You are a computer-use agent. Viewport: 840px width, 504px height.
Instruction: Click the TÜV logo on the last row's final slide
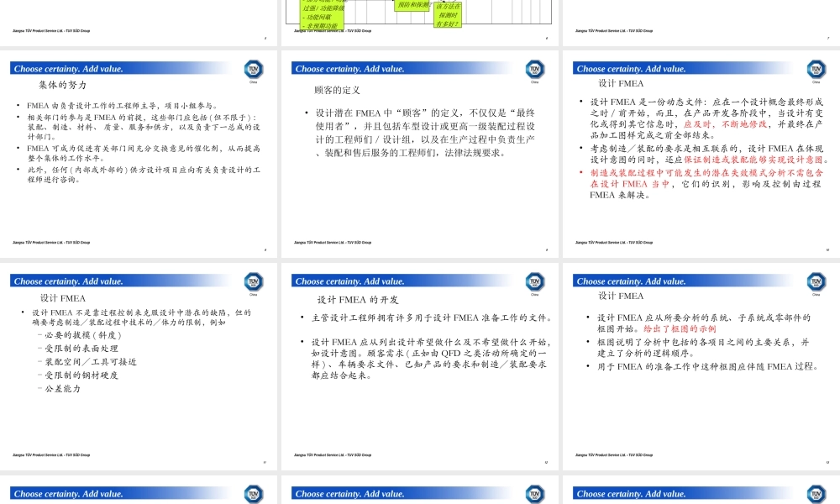pos(816,494)
